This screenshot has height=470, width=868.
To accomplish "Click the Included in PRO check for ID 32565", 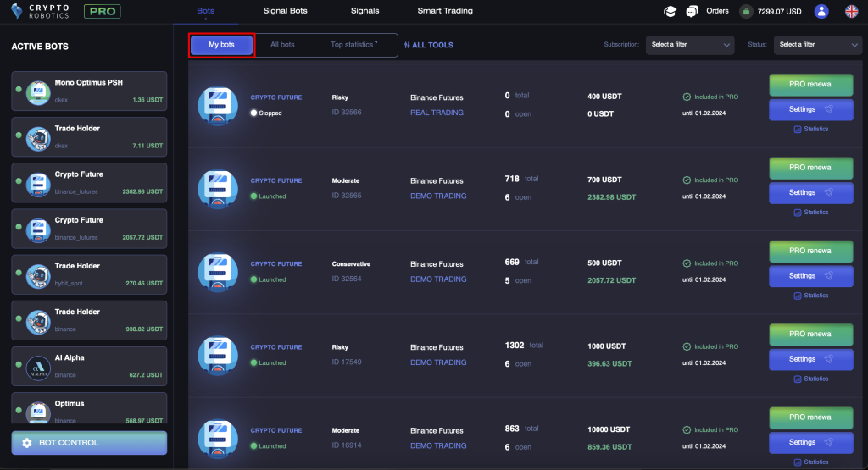I will coord(687,180).
